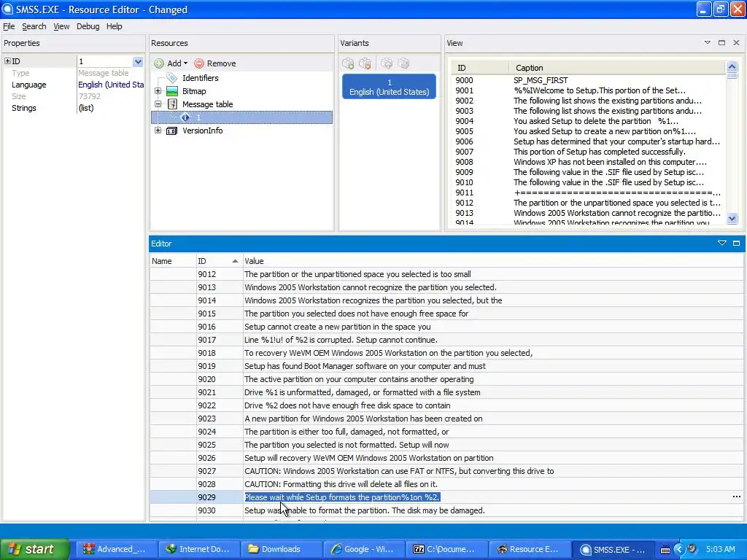Select Editor row 9017 corrupted line message
This screenshot has height=560, width=747.
click(446, 340)
